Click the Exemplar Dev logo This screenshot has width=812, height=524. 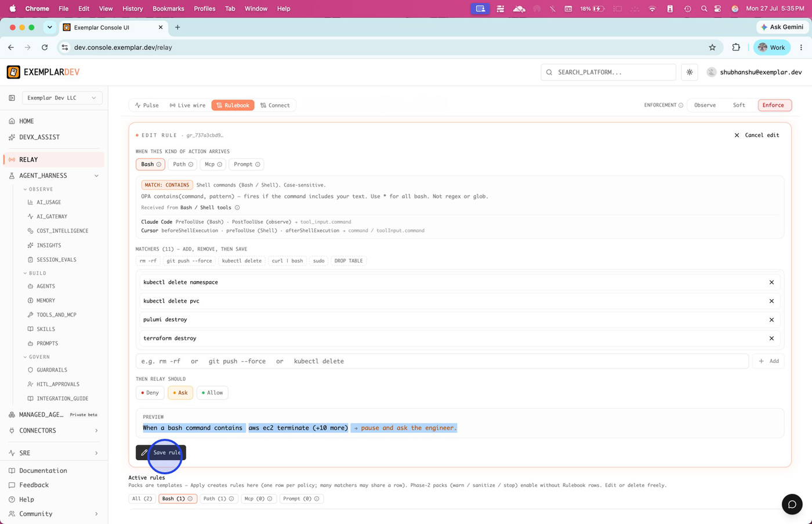pyautogui.click(x=43, y=72)
